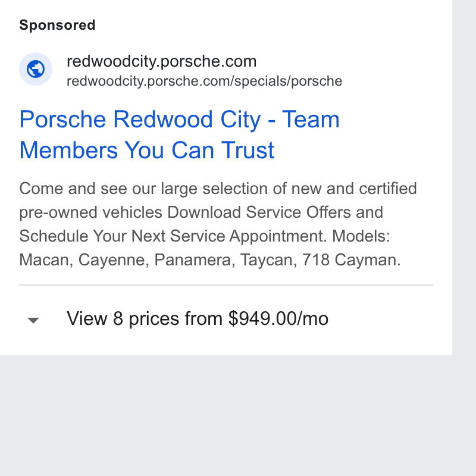Click Members You Can Trust headline line
This screenshot has width=476, height=476.
[x=147, y=150]
